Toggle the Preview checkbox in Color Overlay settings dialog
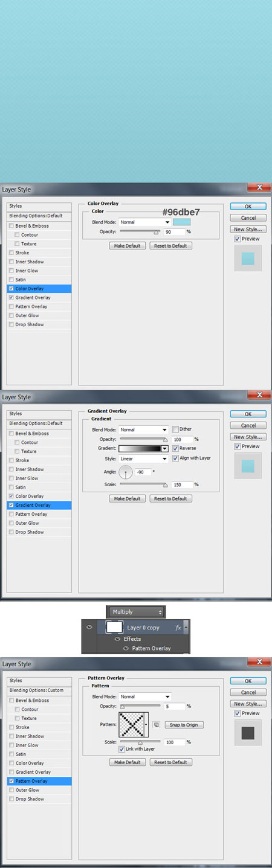272x868 pixels. tap(238, 239)
